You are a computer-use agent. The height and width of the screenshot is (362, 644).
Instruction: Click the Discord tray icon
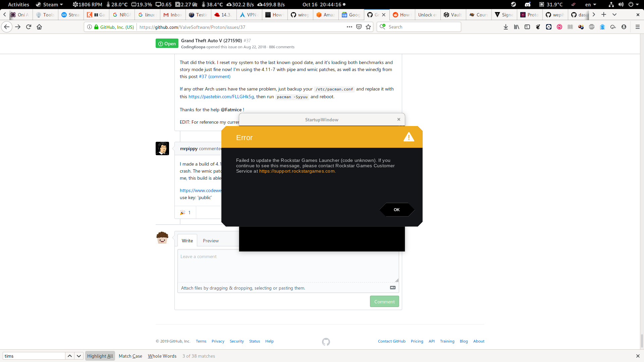[528, 4]
